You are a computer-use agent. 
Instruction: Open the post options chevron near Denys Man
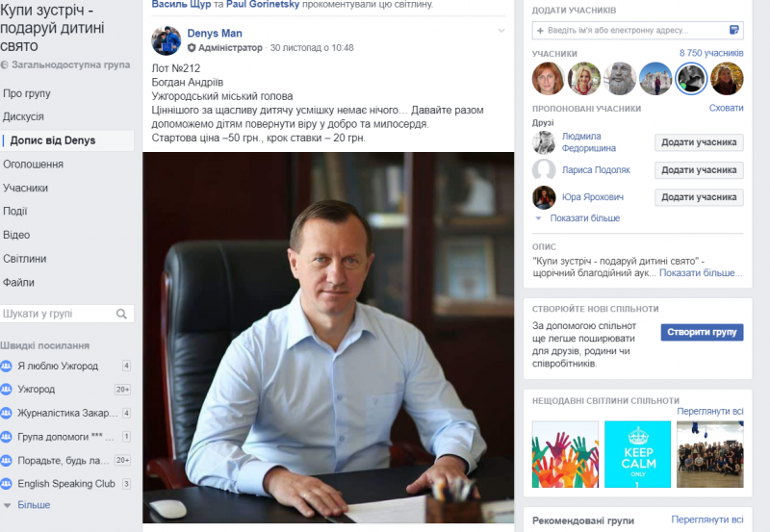click(x=501, y=31)
